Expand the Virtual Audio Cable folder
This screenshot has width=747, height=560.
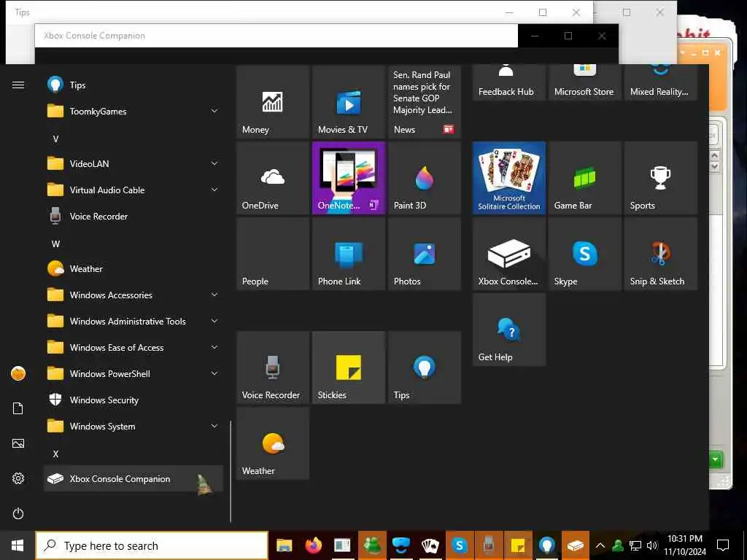click(x=133, y=190)
